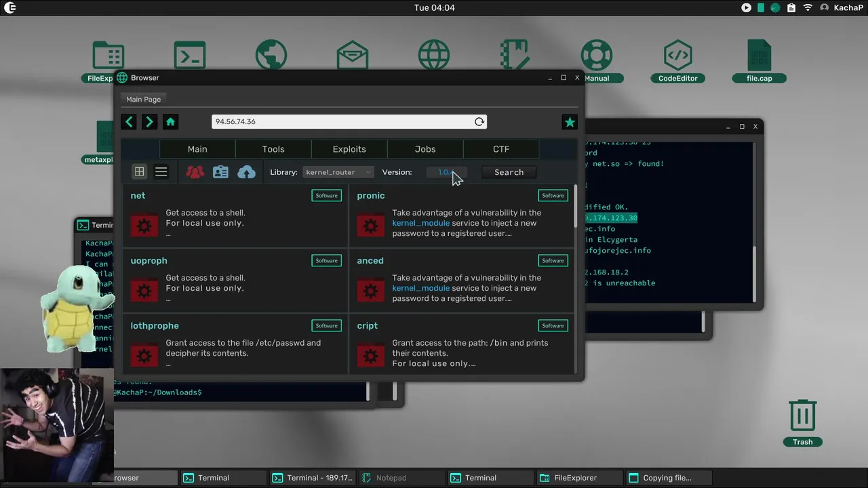Search for exploits with Search button
This screenshot has width=868, height=488.
pos(509,172)
